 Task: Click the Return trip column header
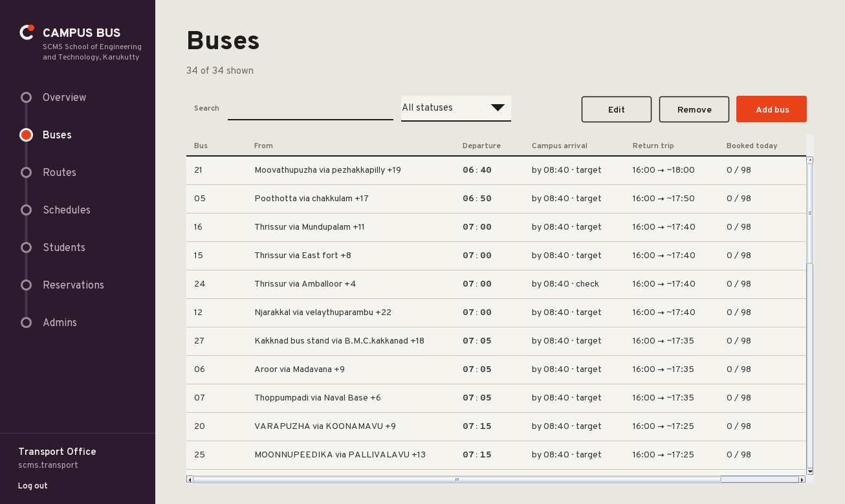click(653, 146)
